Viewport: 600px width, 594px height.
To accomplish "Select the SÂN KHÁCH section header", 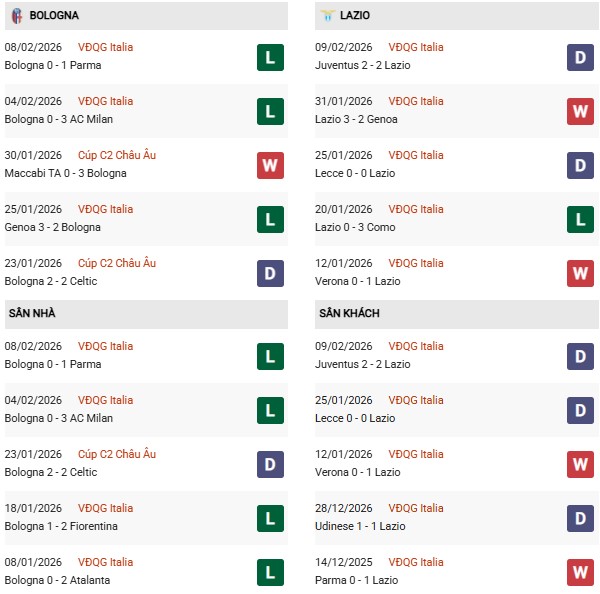I will 349,314.
